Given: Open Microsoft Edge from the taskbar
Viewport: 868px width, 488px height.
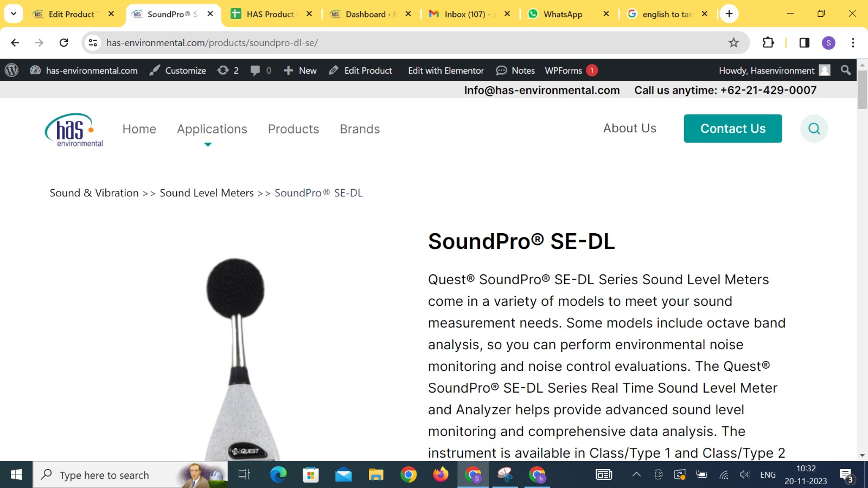Looking at the screenshot, I should [278, 475].
